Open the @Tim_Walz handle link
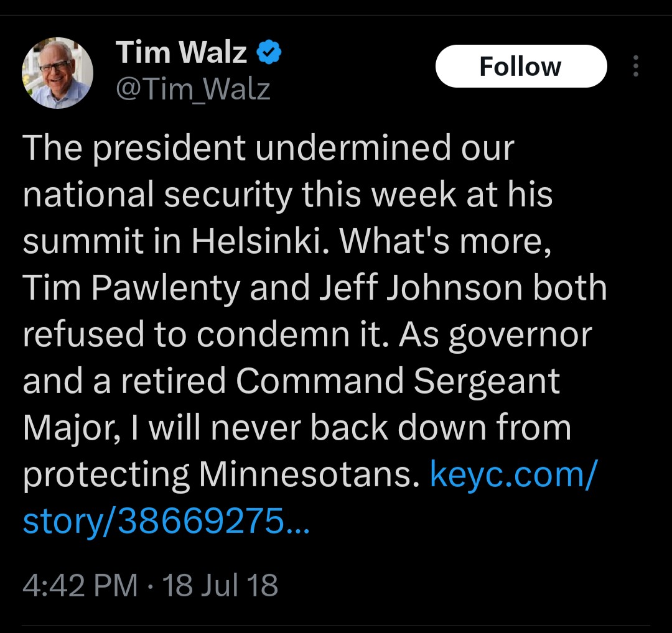 193,90
